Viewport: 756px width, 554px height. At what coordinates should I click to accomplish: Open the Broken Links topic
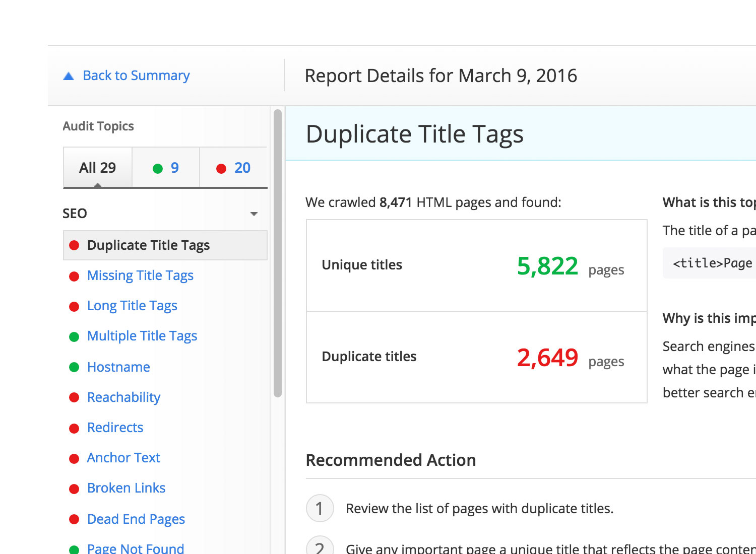[x=126, y=488]
